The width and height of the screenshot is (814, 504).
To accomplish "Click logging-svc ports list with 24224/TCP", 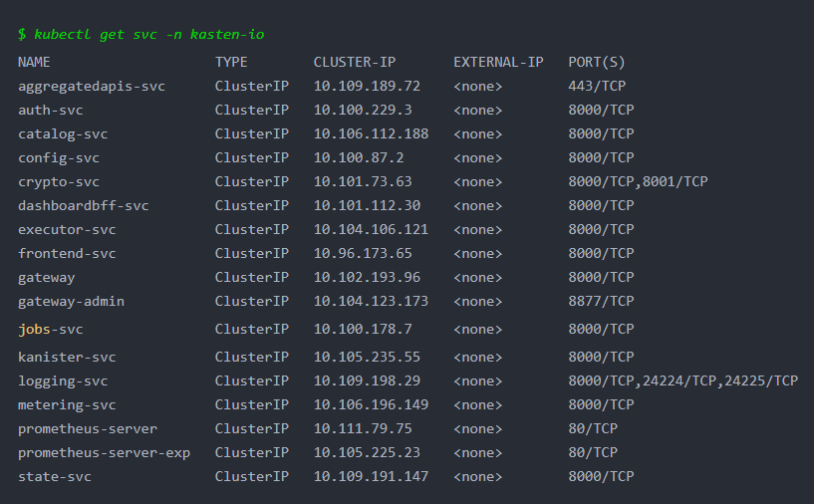I will (682, 380).
